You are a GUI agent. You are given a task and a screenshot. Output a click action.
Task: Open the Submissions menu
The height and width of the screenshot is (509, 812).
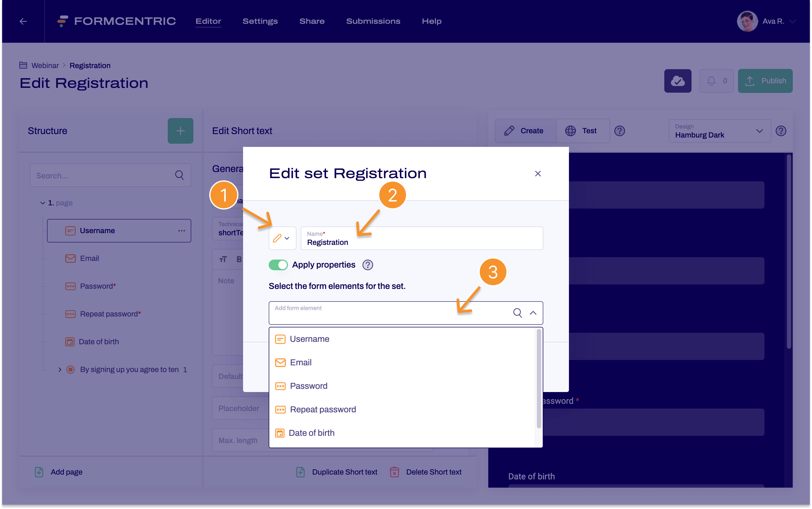373,21
